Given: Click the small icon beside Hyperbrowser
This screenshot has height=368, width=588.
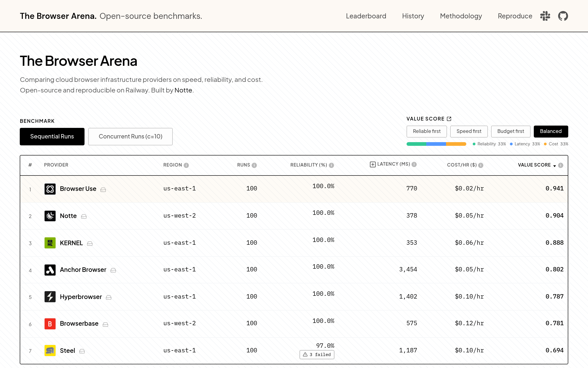Looking at the screenshot, I should [109, 297].
